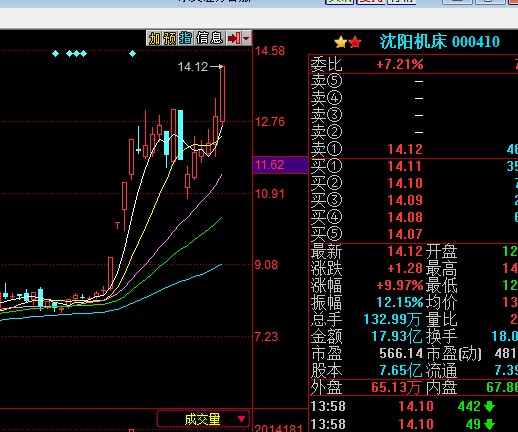This screenshot has width=518, height=432.
Task: Click the 最低 label
Action: 442,285
